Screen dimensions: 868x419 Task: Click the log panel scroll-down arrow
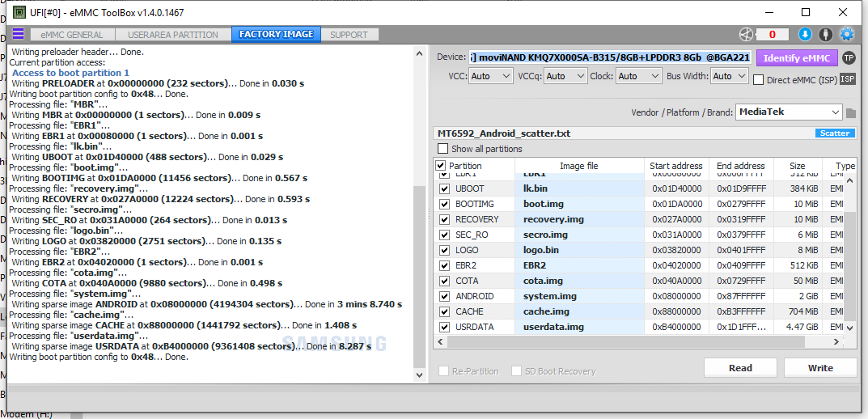[420, 375]
